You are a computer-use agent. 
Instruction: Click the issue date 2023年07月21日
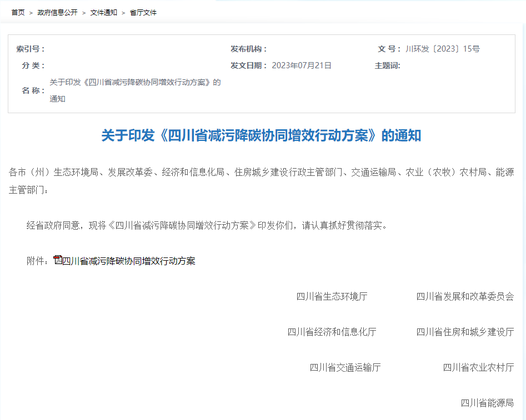coord(302,65)
